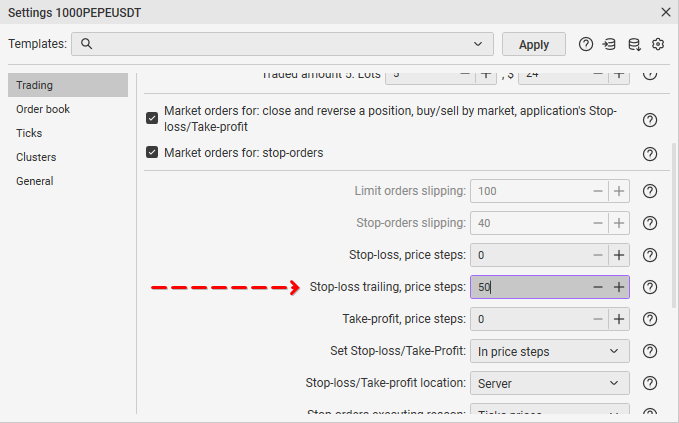Image resolution: width=679 pixels, height=423 pixels.
Task: Expand the Templates dropdown
Action: click(x=478, y=44)
